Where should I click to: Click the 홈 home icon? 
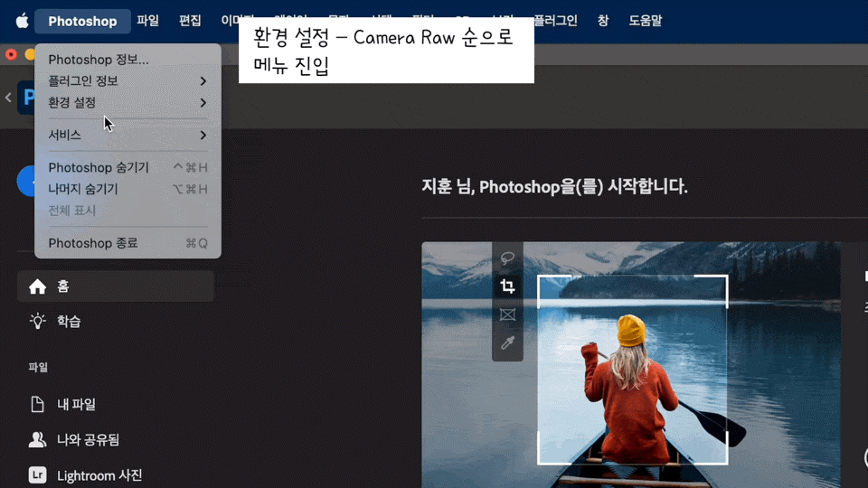[x=38, y=286]
